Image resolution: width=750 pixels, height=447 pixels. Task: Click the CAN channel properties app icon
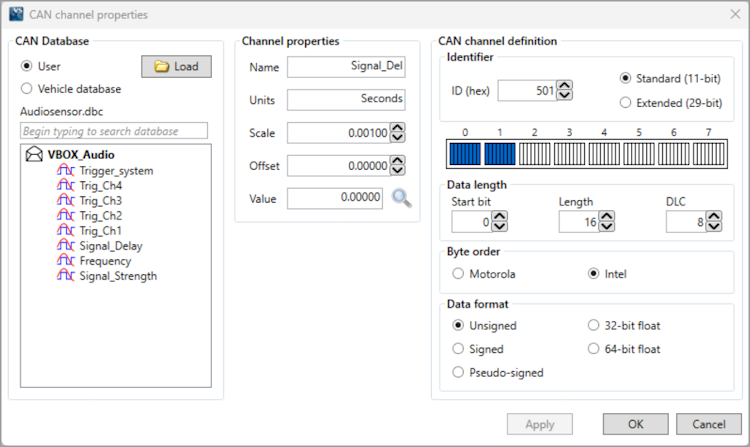coord(16,14)
